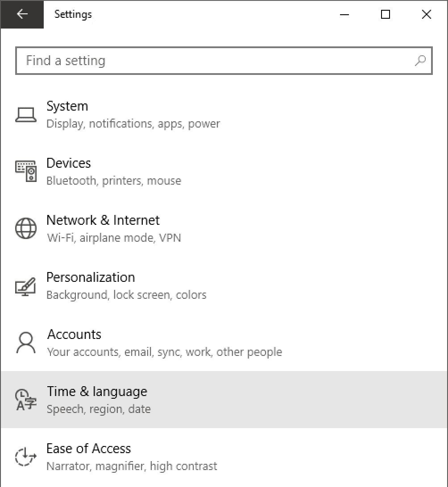Image resolution: width=448 pixels, height=487 pixels.
Task: Select the Time & language clock icon
Action: coord(26,400)
